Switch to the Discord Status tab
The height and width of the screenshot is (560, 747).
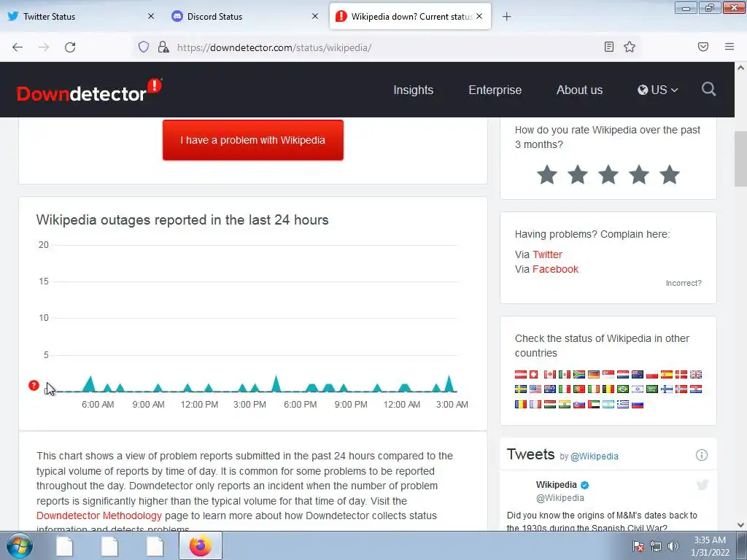(x=245, y=17)
